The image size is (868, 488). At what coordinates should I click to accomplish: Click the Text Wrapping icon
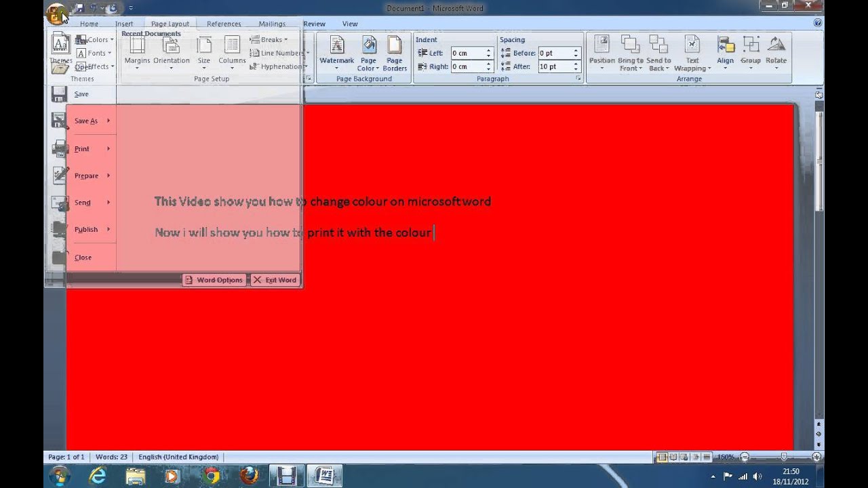[692, 45]
